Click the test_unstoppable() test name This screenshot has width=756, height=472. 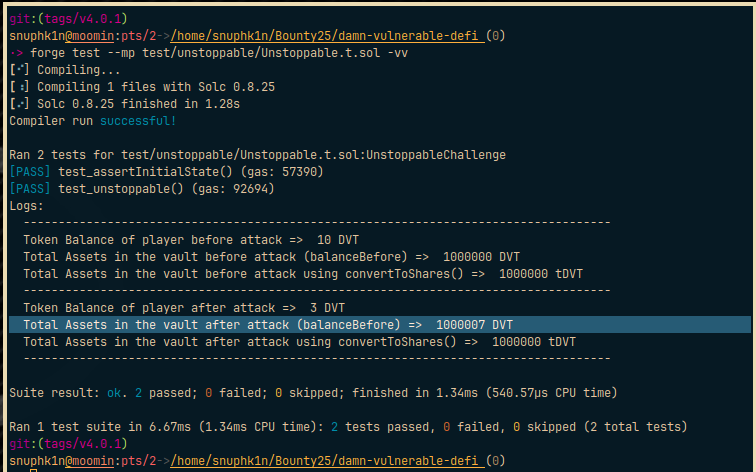tap(110, 189)
